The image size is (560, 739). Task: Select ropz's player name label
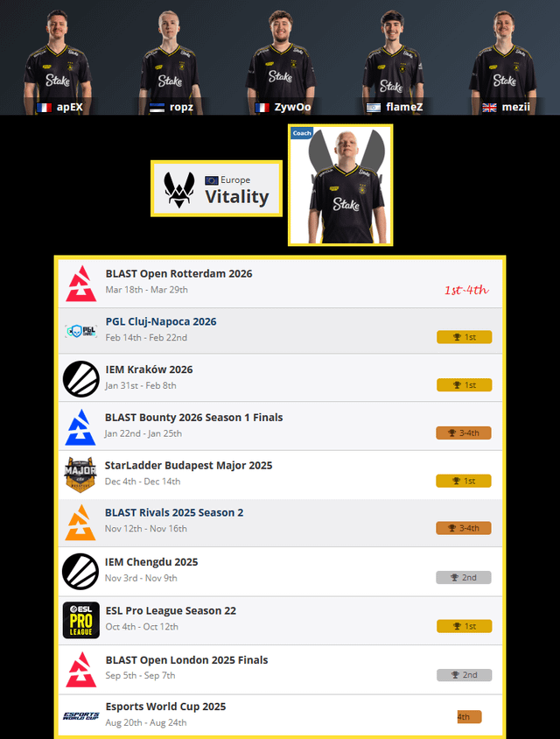point(181,107)
